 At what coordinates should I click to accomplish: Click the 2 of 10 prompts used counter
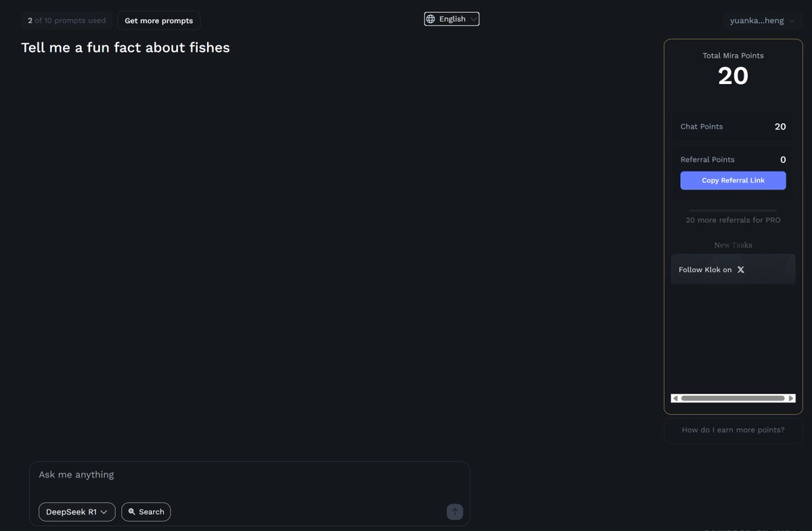(x=67, y=20)
